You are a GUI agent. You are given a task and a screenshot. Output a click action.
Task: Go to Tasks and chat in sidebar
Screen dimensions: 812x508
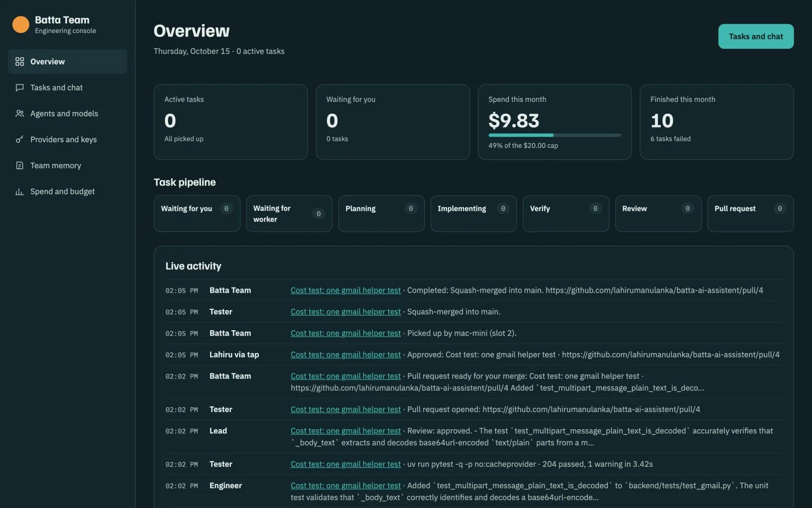[67, 87]
